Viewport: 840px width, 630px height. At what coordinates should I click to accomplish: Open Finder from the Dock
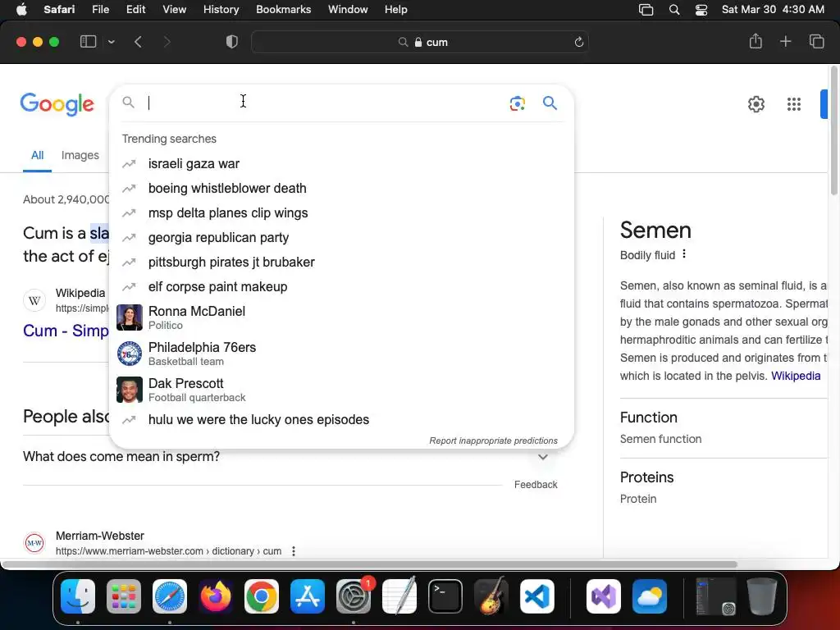click(x=78, y=596)
